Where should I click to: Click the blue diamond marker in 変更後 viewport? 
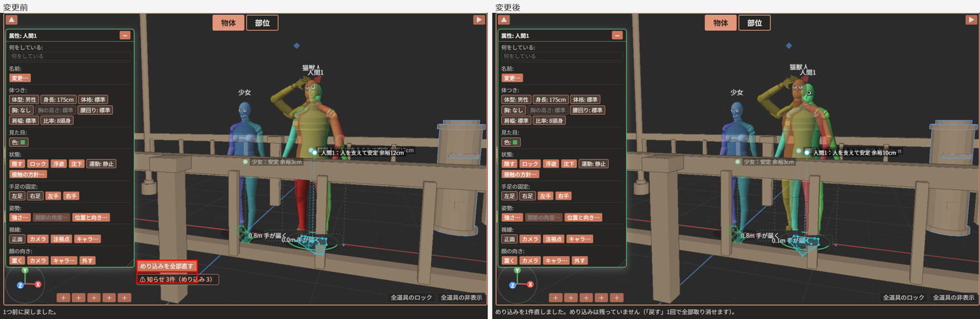click(789, 46)
